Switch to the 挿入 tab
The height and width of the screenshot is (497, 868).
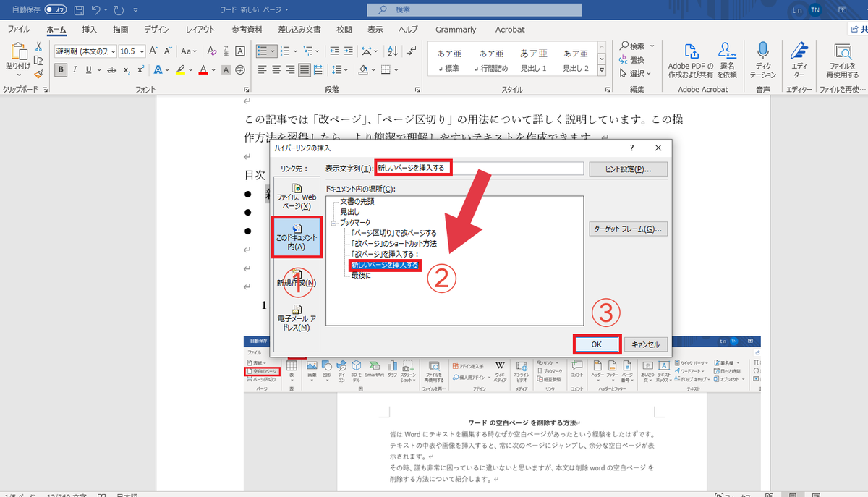[89, 30]
